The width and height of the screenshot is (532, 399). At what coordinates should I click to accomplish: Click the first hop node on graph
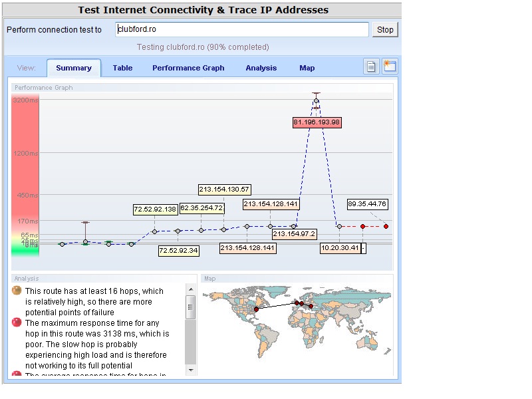coord(62,244)
